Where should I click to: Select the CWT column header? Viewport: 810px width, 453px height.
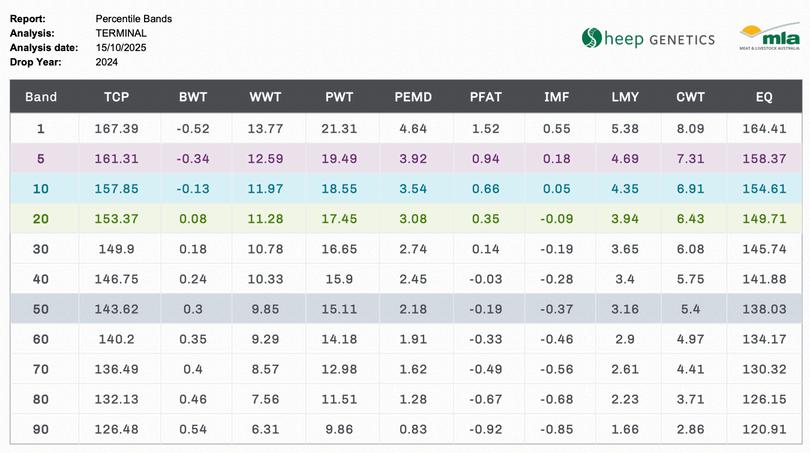[x=690, y=97]
